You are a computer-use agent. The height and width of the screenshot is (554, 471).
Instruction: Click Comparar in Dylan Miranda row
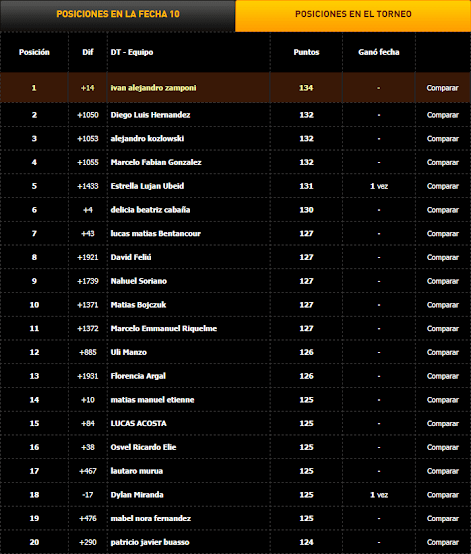(442, 495)
